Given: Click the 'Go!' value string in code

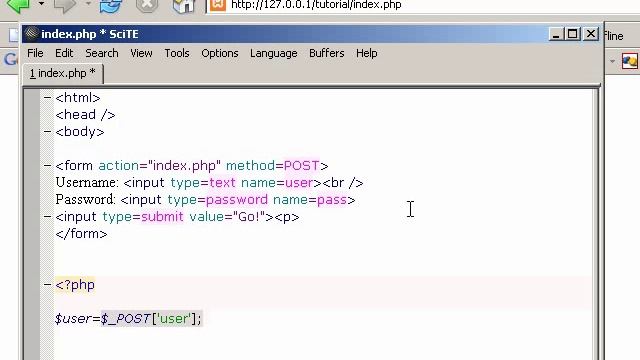Looking at the screenshot, I should [x=249, y=217].
